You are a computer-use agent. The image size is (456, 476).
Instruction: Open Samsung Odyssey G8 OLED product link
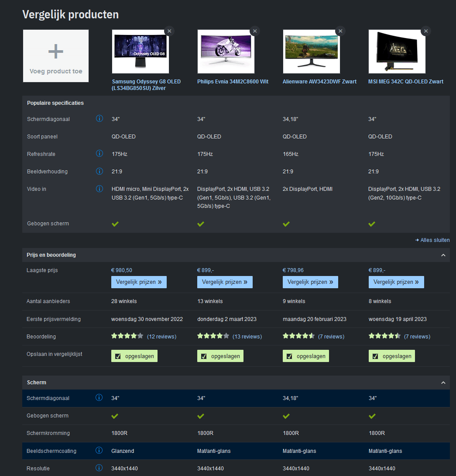pos(146,85)
